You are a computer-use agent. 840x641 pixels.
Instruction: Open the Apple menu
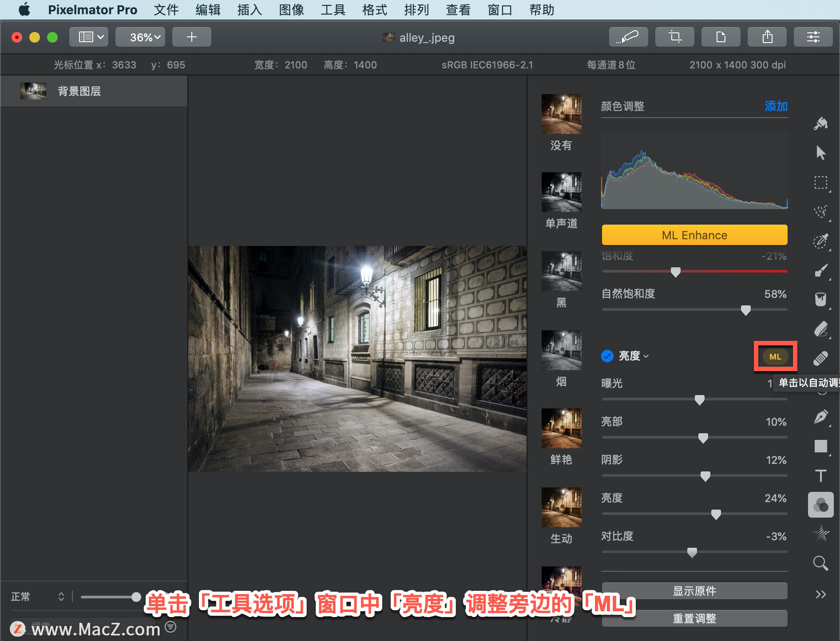[25, 9]
